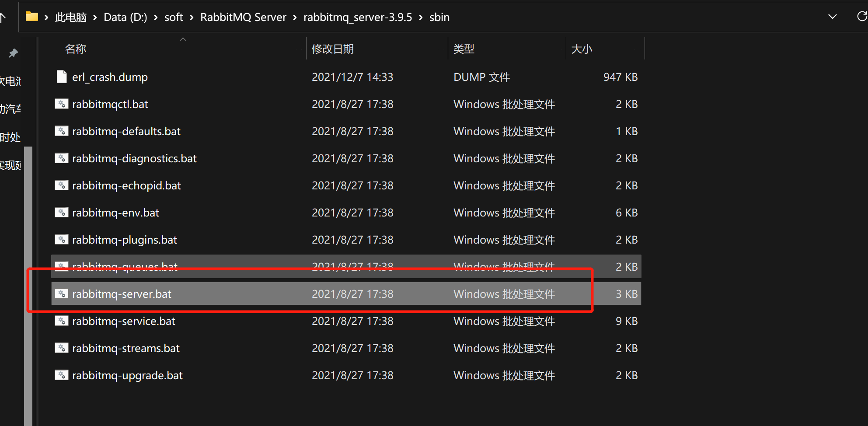This screenshot has width=868, height=426.
Task: Expand chevron after rabbitmq_server-3.9.5 in breadcrumb
Action: 421,17
